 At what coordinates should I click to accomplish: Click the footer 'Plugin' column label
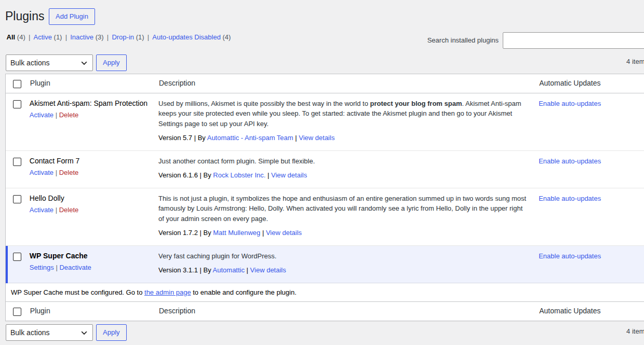point(40,311)
